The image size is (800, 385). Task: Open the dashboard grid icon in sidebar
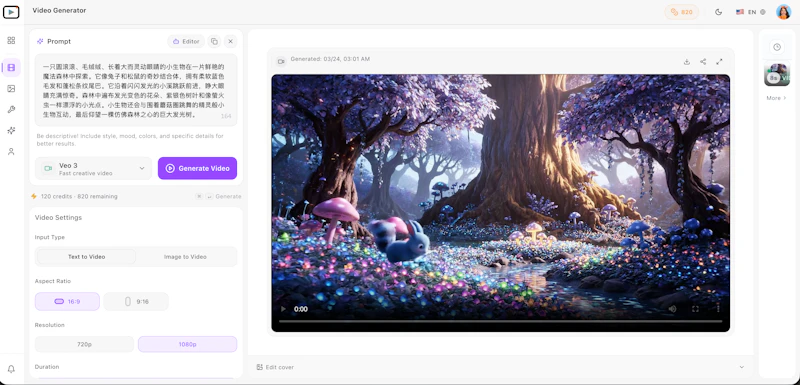[11, 40]
